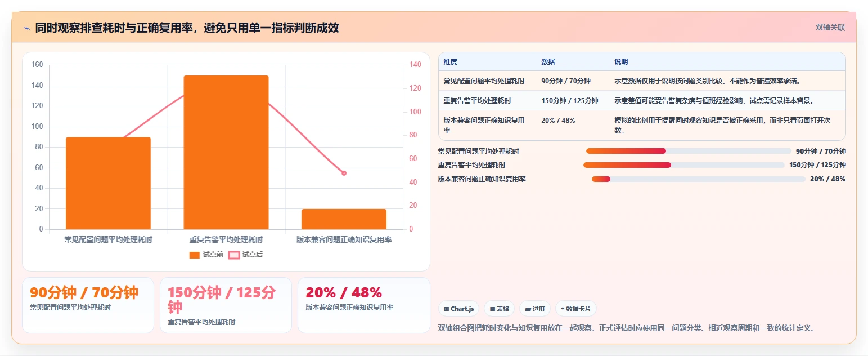Click the 双轴关联 tag in the header
Screen dimensions: 868x356
pyautogui.click(x=830, y=27)
